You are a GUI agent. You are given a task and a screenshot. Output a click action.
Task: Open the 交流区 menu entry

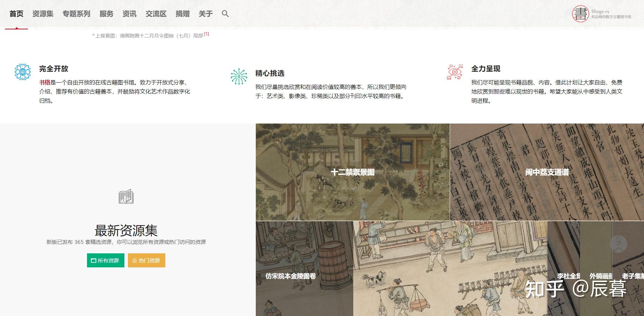point(156,14)
